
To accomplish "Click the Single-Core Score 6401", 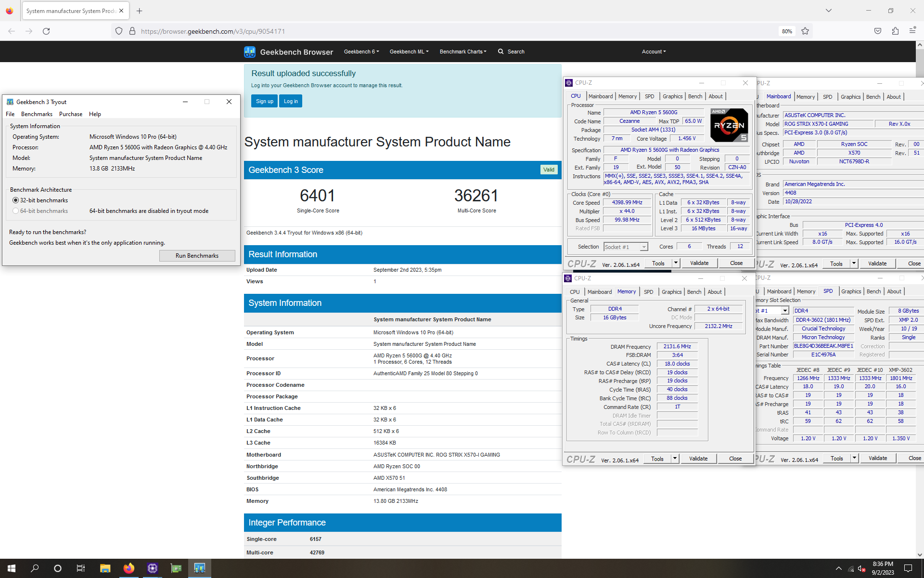I will coord(318,196).
